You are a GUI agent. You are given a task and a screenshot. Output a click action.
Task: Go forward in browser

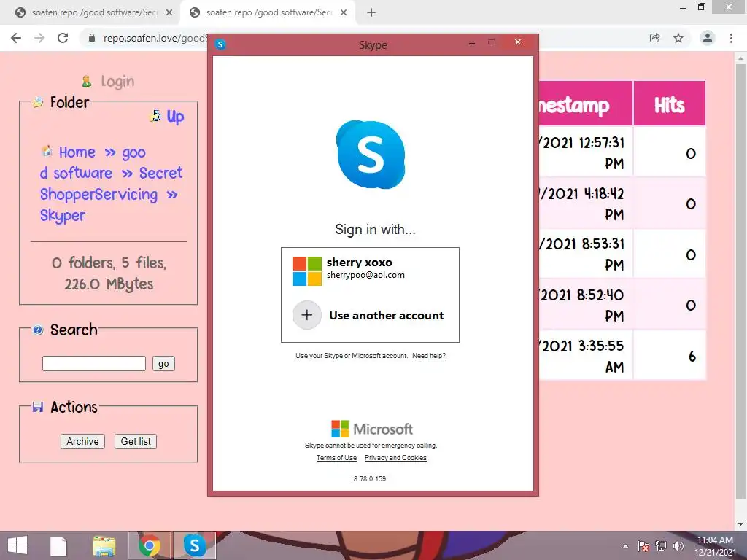[39, 38]
